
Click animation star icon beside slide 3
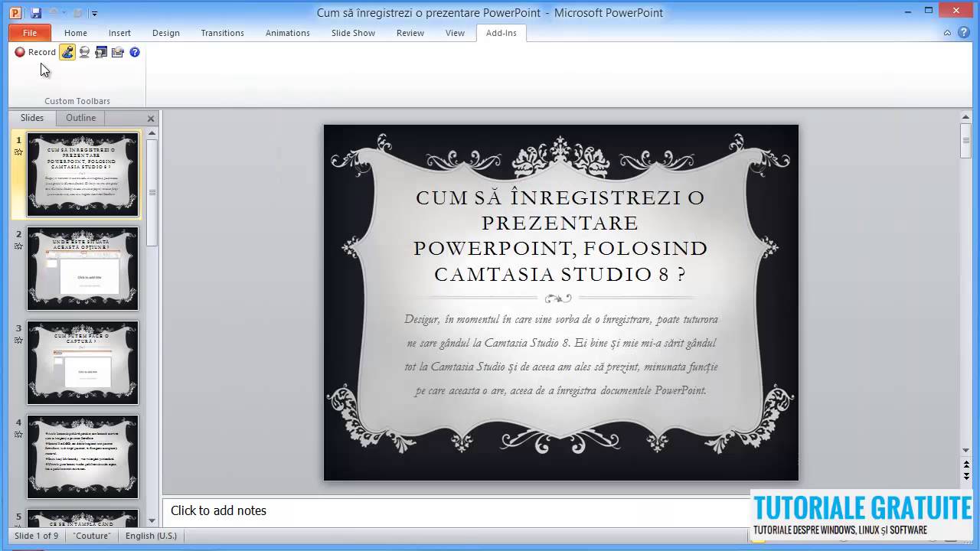click(x=18, y=341)
